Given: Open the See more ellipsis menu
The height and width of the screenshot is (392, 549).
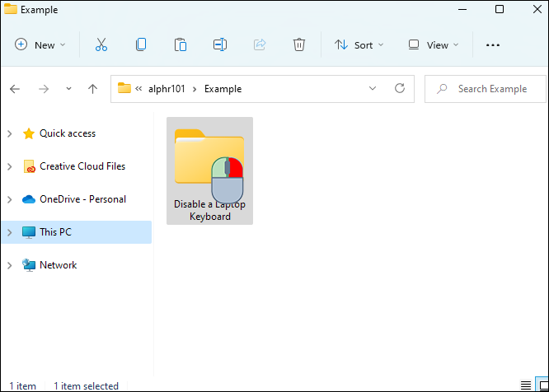Looking at the screenshot, I should [x=493, y=45].
